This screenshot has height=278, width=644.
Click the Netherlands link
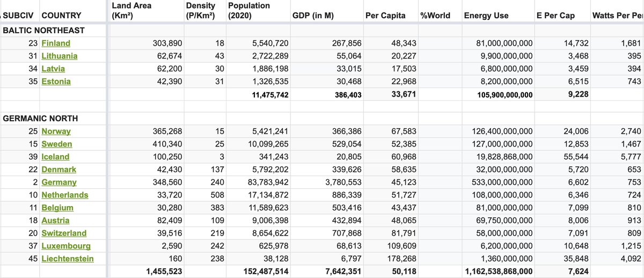64,195
